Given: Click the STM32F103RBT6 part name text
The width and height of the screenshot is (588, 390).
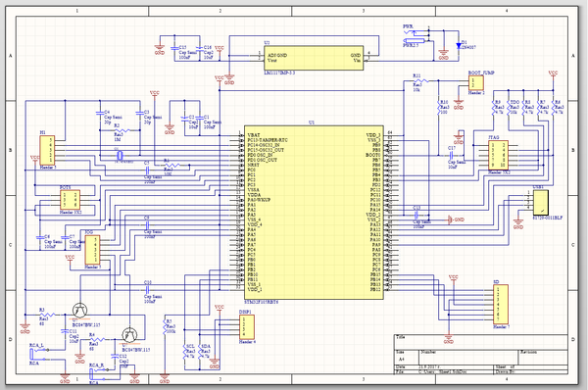Looking at the screenshot, I should 261,302.
